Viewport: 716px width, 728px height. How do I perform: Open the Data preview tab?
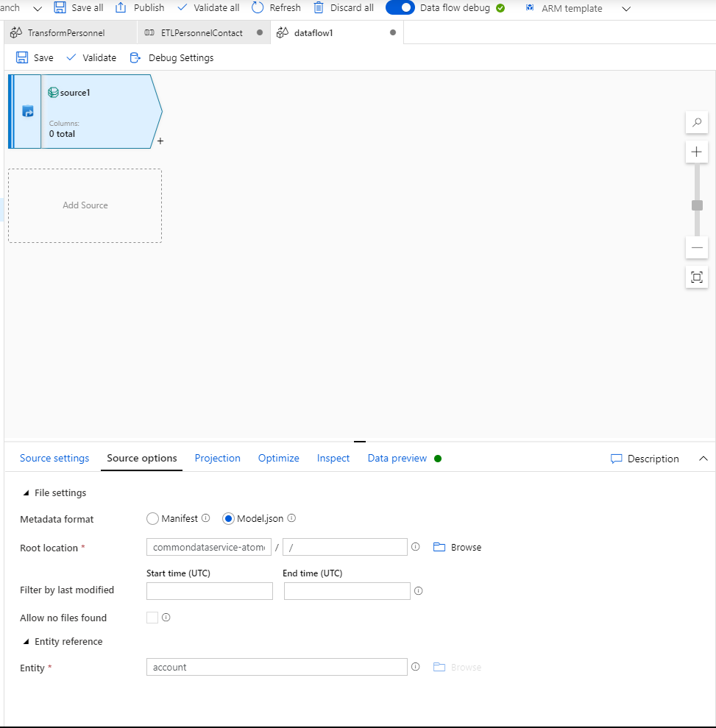(397, 458)
